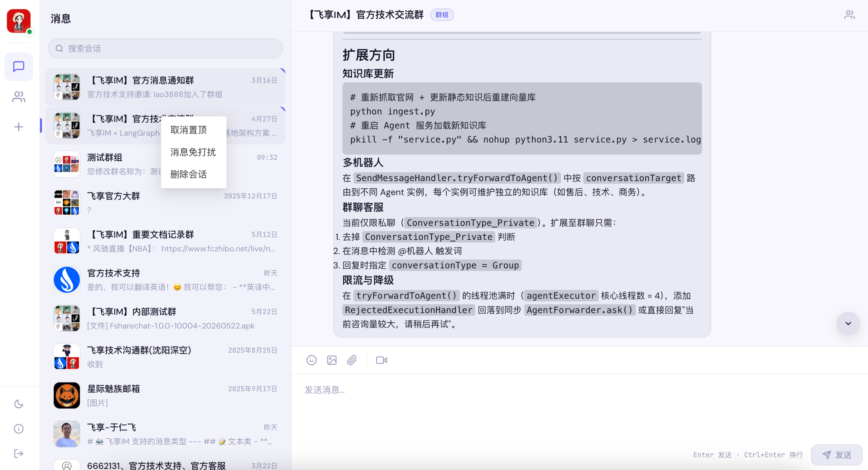Click the 限流与降级 subheading
Screen dimensions: 868x470
(x=368, y=281)
